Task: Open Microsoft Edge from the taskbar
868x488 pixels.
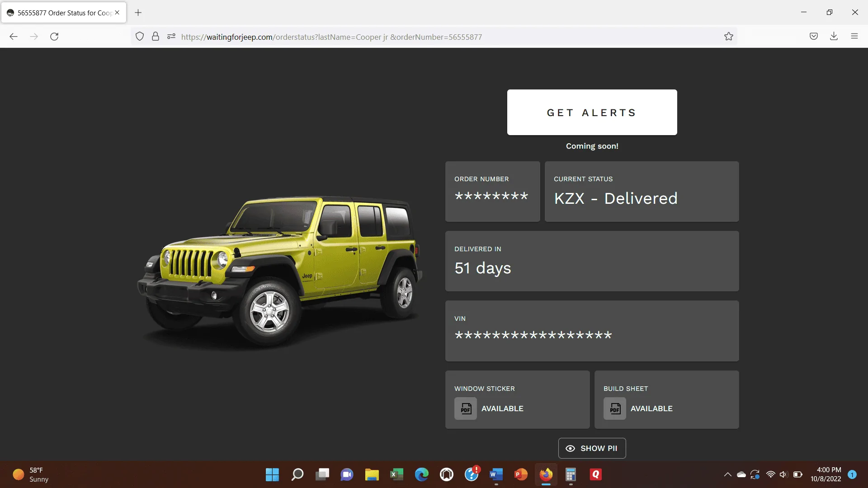Action: (422, 474)
